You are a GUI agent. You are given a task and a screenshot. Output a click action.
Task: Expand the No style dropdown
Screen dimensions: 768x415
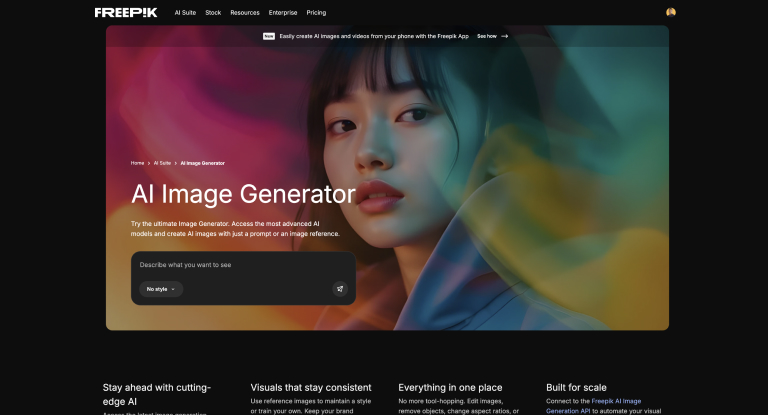point(161,289)
